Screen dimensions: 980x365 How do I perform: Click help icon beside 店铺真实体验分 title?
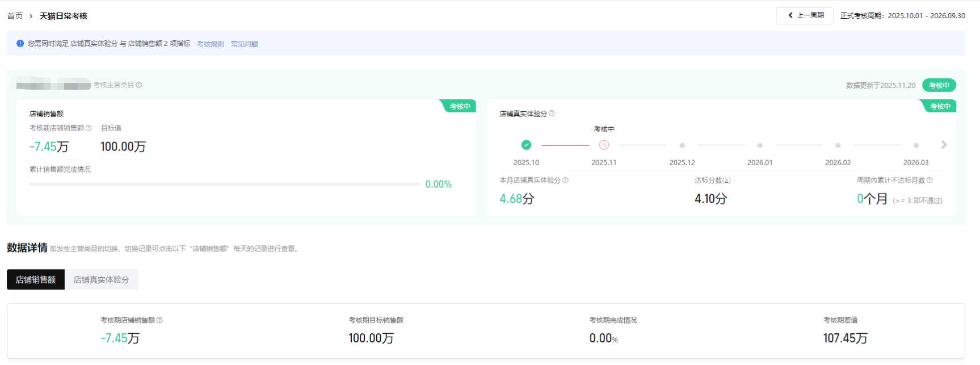552,114
